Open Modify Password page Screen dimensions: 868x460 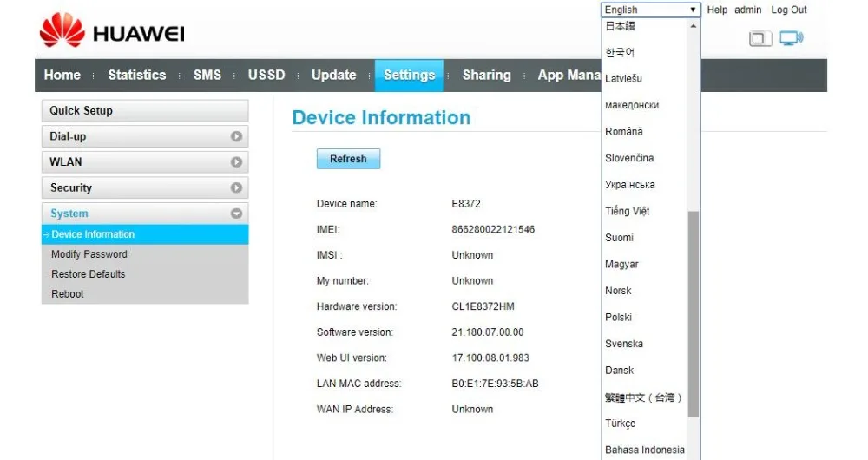tap(89, 254)
